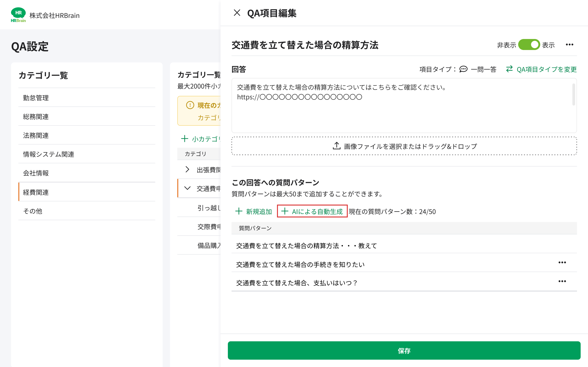Open options for 手続きを知りたい question pattern
Screen dimensions: 588x367
click(562, 262)
